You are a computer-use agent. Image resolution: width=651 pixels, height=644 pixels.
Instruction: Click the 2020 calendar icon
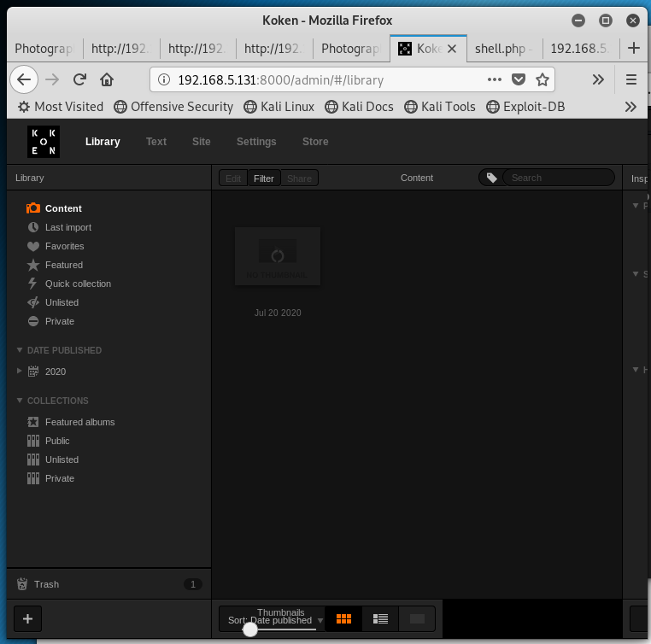[x=33, y=372]
